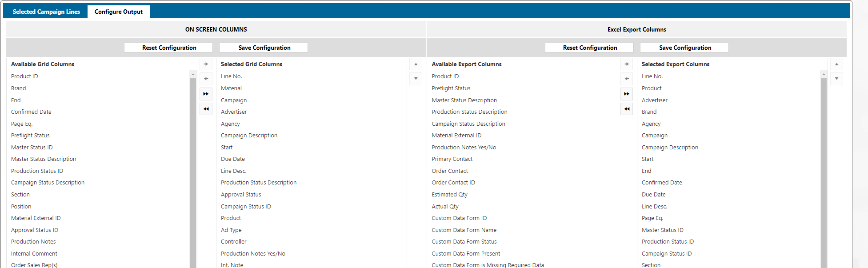The width and height of the screenshot is (868, 268).
Task: Save the Excel export configuration
Action: tap(685, 48)
